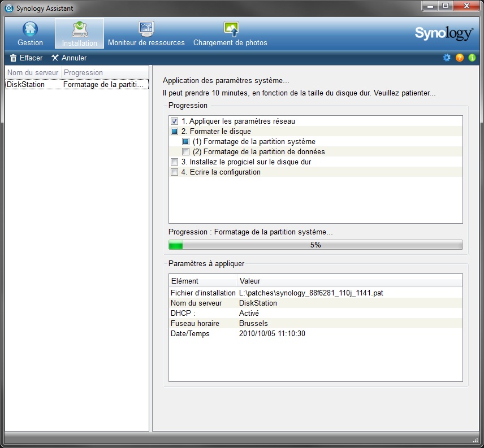Image resolution: width=484 pixels, height=448 pixels.
Task: Click the Activé DHCP value
Action: pyautogui.click(x=249, y=313)
